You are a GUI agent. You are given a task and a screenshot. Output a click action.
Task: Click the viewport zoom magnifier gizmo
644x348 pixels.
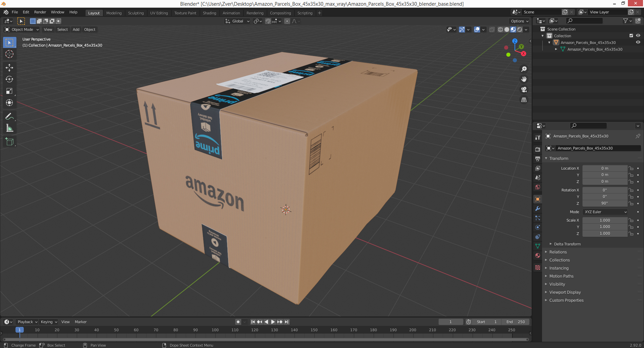524,69
